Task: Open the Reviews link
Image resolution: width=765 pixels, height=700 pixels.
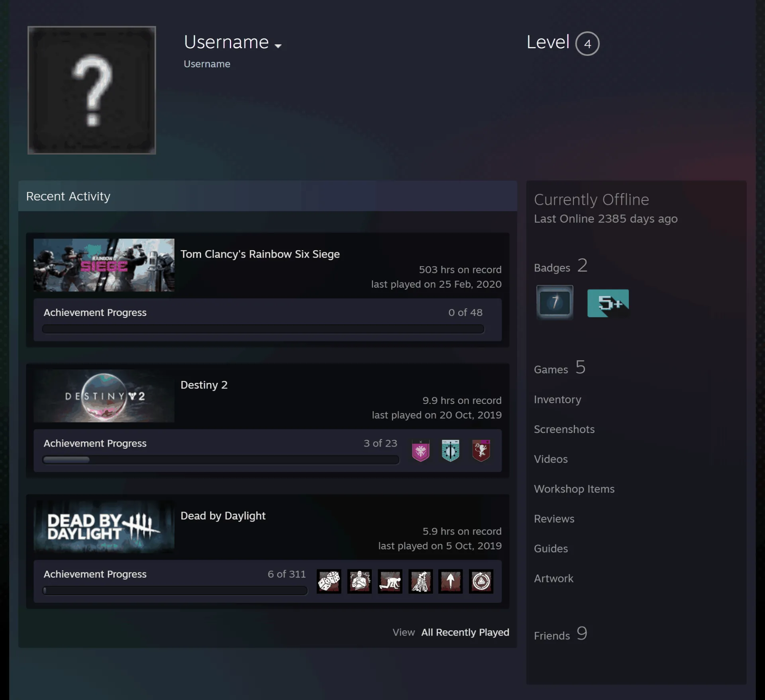Action: (x=554, y=519)
